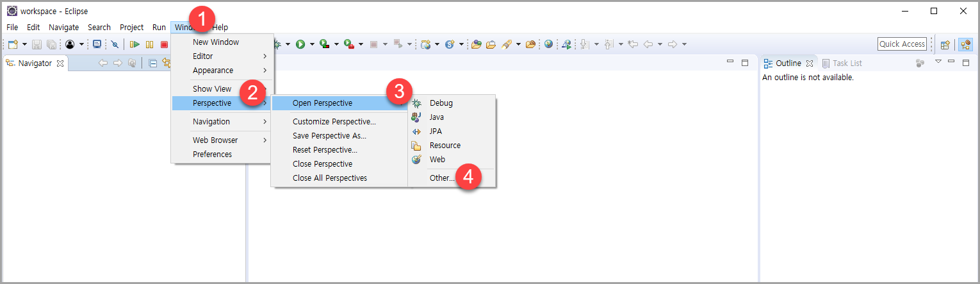Click the Save All toolbar icon
The height and width of the screenshot is (284, 980).
coord(51,44)
